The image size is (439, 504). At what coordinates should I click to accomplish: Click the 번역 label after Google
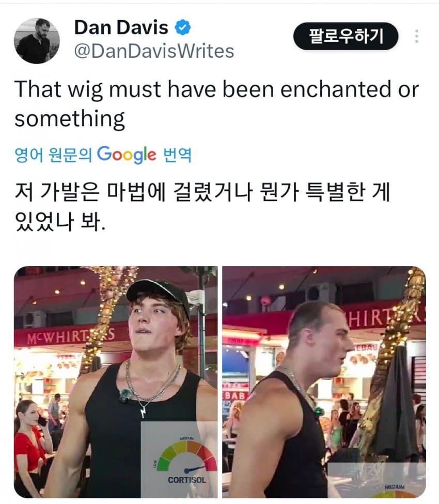(x=178, y=155)
